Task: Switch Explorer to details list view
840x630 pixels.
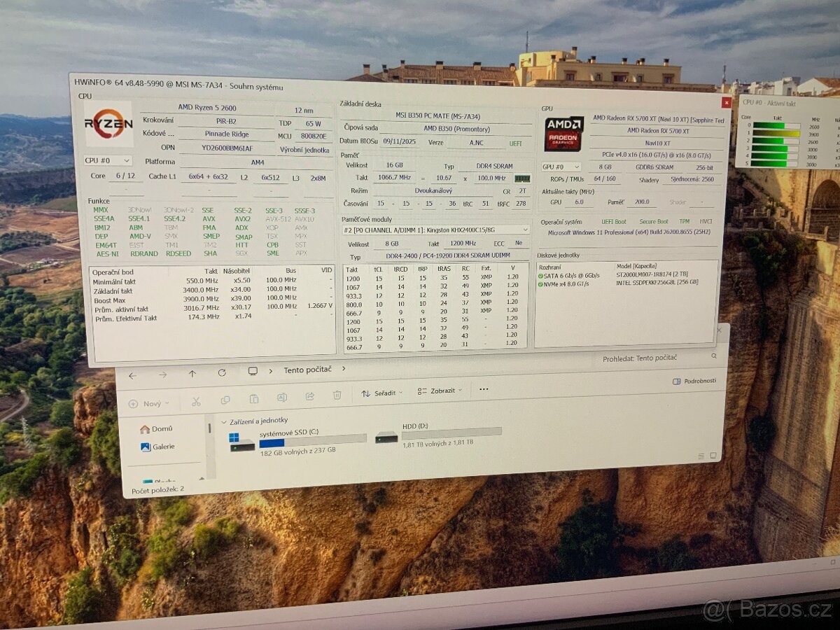Action: [699, 458]
